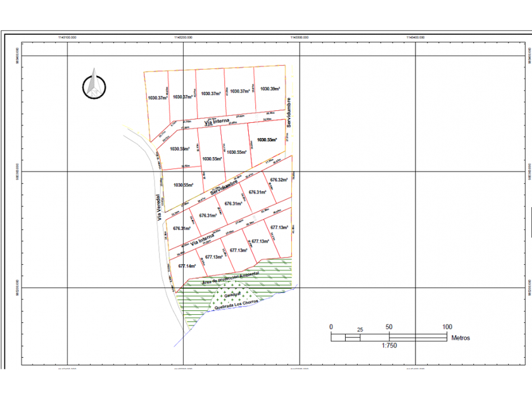
Task: Click the 1143300.000 coordinate label
Action: click(x=300, y=37)
